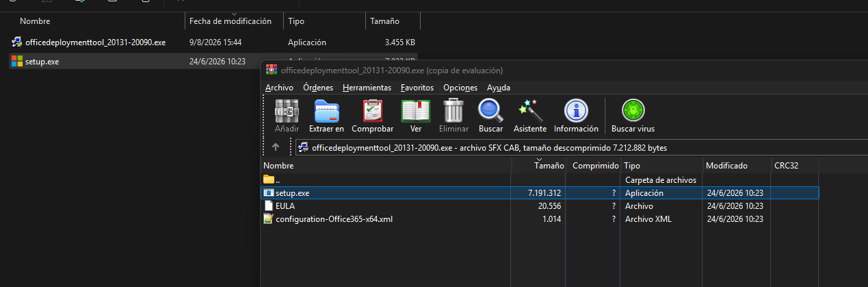Go up one folder with arrow button
This screenshot has width=868, height=287.
coord(276,147)
